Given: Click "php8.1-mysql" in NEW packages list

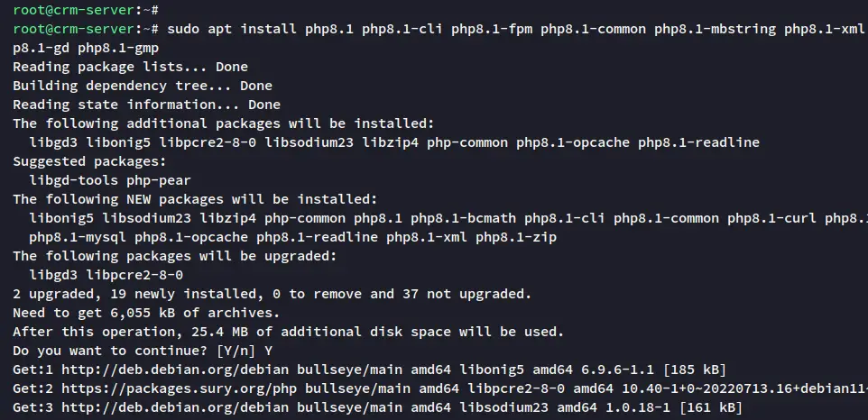Looking at the screenshot, I should tap(78, 237).
